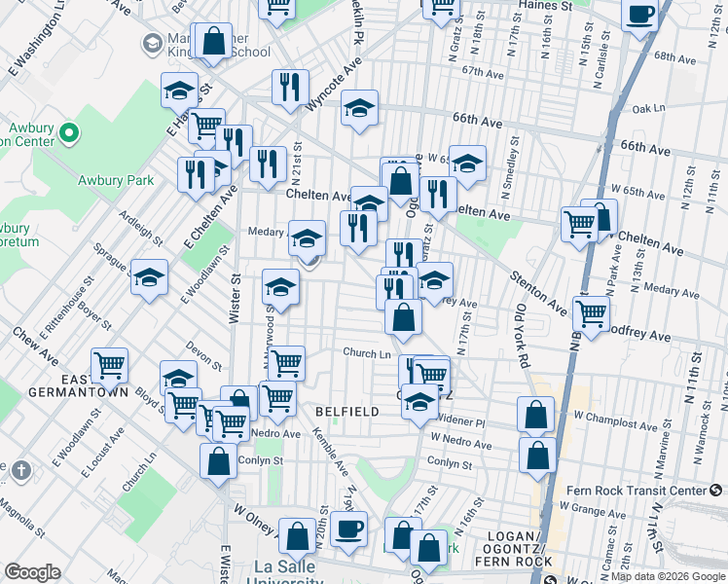728x584 pixels.
Task: Click the W Grange Ave street label
Action: click(x=593, y=510)
